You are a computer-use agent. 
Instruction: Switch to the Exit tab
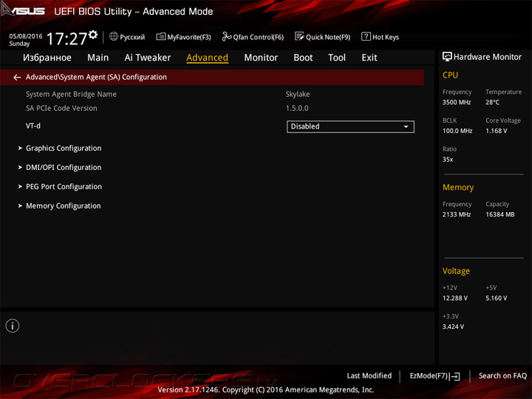(x=369, y=58)
